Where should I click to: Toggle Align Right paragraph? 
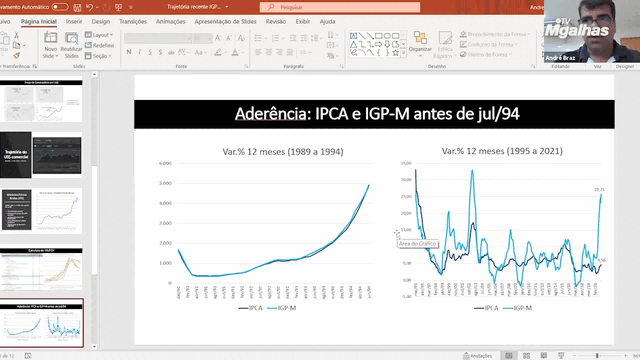[279, 52]
